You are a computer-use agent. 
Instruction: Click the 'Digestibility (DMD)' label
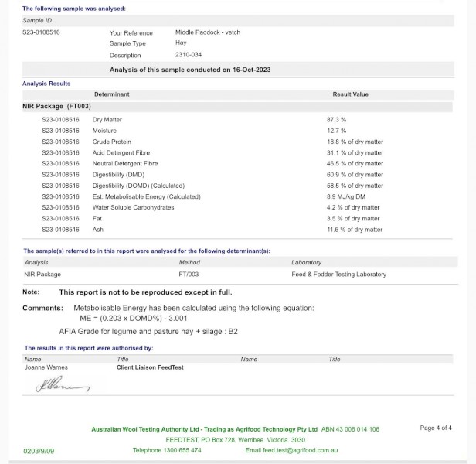[118, 175]
